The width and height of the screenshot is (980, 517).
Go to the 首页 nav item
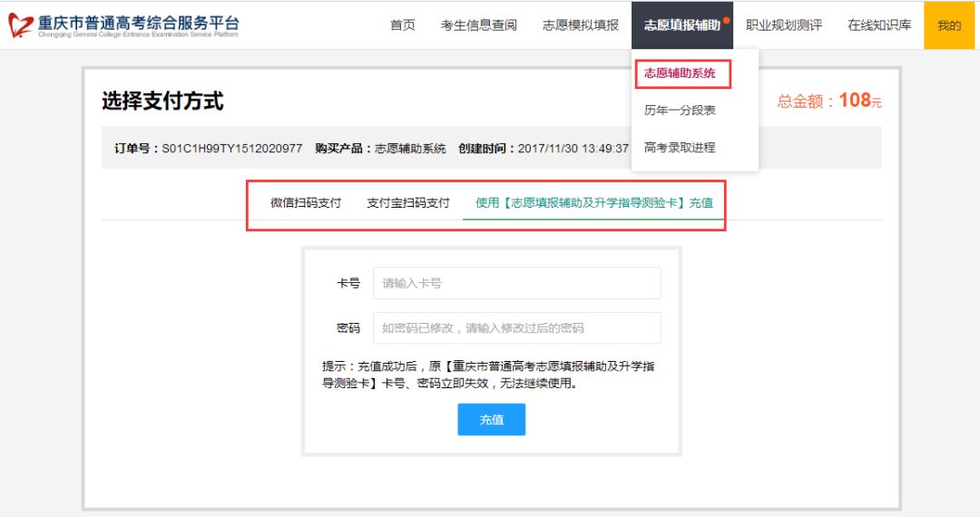402,25
